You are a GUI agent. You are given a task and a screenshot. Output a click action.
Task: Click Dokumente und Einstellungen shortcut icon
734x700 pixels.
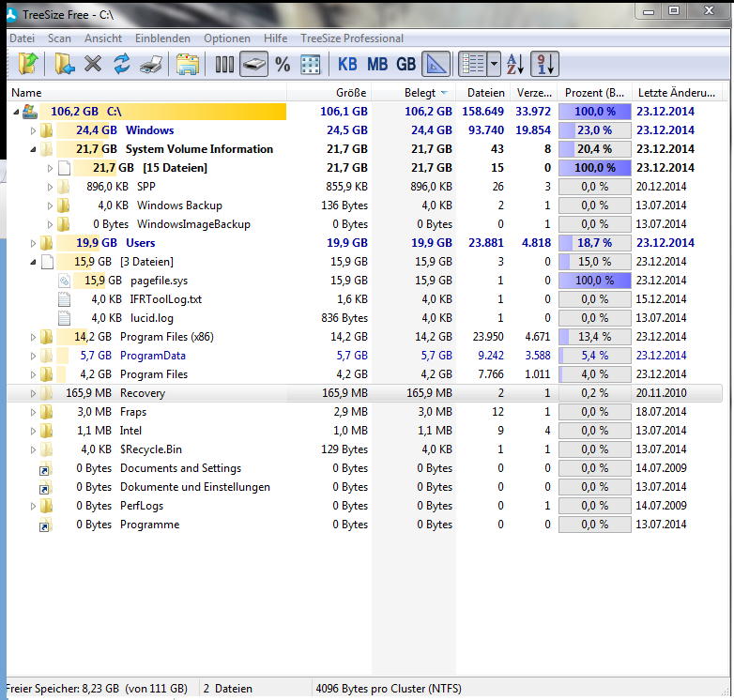click(45, 487)
